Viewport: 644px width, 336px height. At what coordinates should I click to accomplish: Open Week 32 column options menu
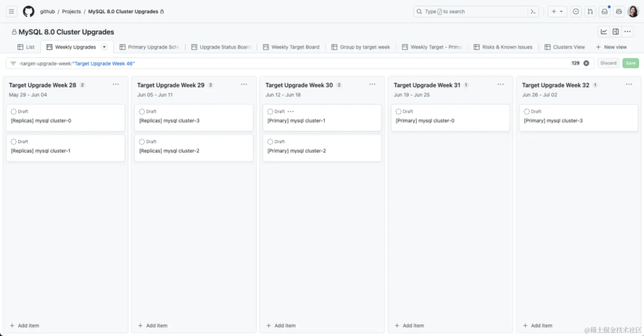[629, 84]
